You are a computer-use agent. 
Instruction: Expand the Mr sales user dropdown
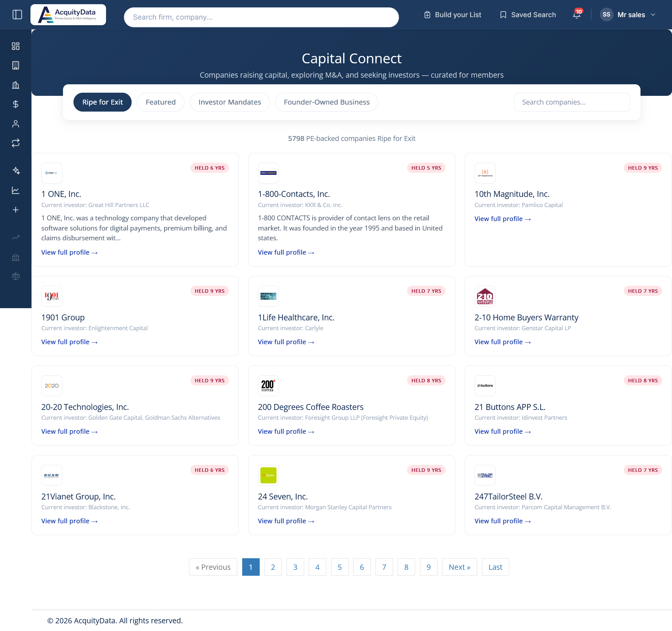pyautogui.click(x=628, y=15)
